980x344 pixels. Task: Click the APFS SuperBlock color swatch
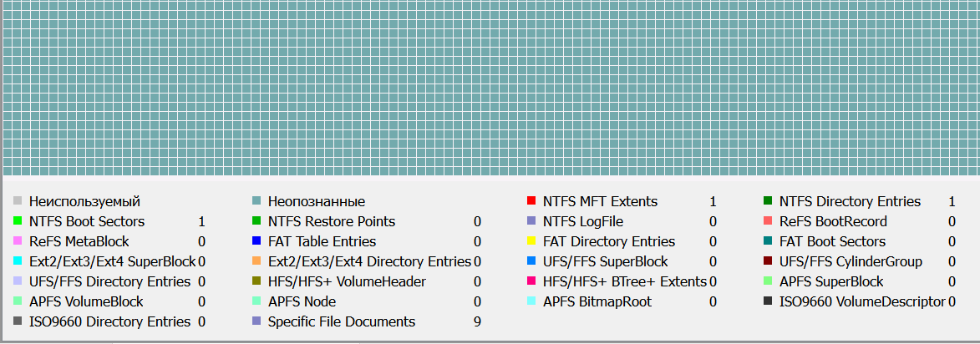(768, 281)
